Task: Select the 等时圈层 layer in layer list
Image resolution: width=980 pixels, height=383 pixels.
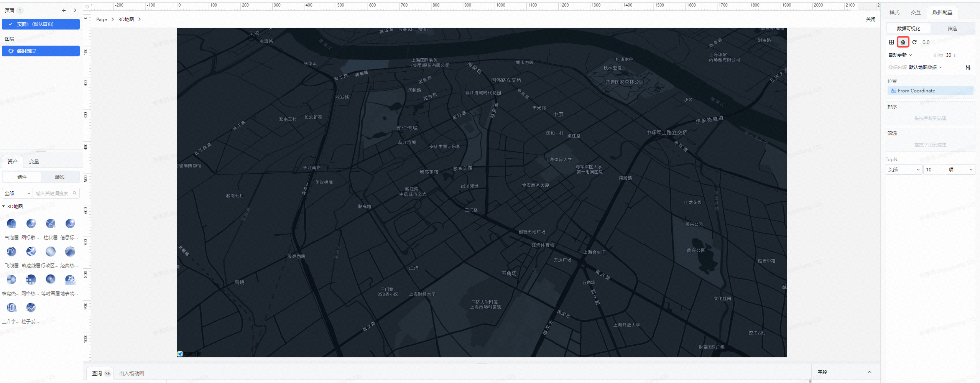Action: pyautogui.click(x=41, y=51)
